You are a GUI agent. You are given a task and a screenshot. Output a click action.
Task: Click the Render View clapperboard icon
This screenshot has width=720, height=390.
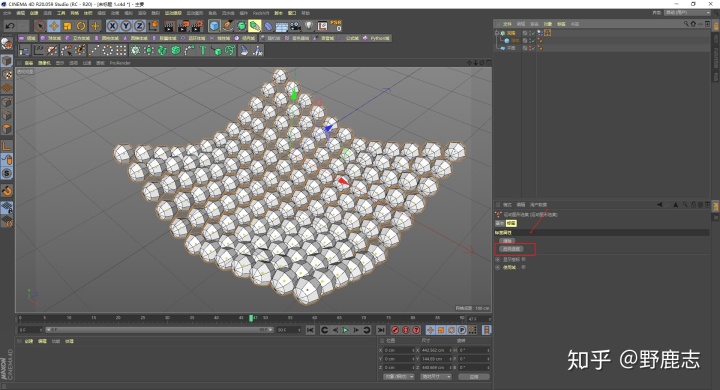(169, 26)
